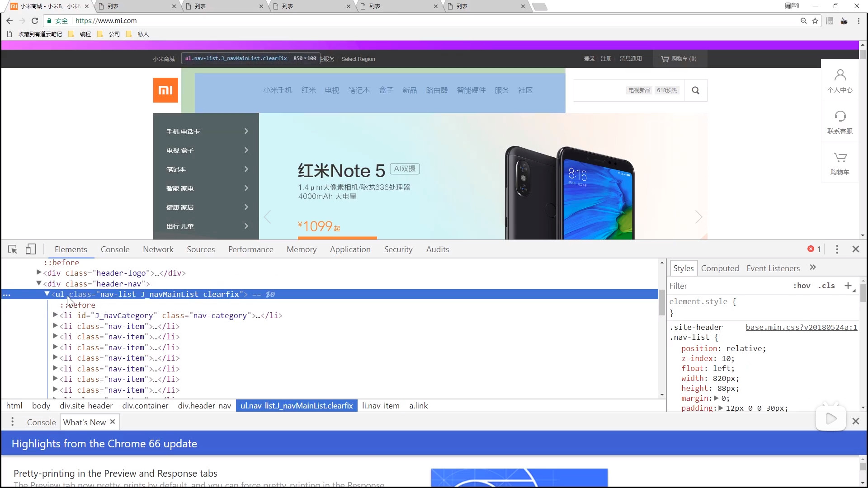The height and width of the screenshot is (488, 868).
Task: Activate the inspect element picker icon
Action: pyautogui.click(x=13, y=249)
